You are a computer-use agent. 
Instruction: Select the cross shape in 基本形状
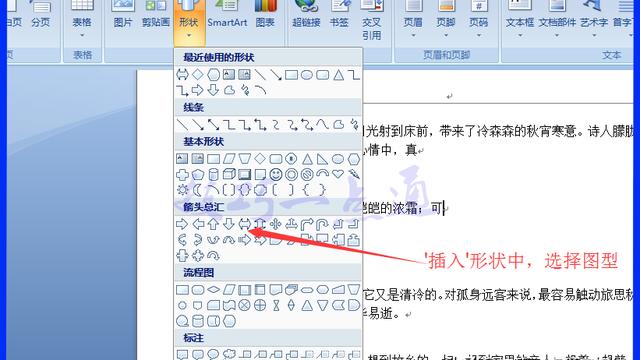pyautogui.click(x=182, y=174)
